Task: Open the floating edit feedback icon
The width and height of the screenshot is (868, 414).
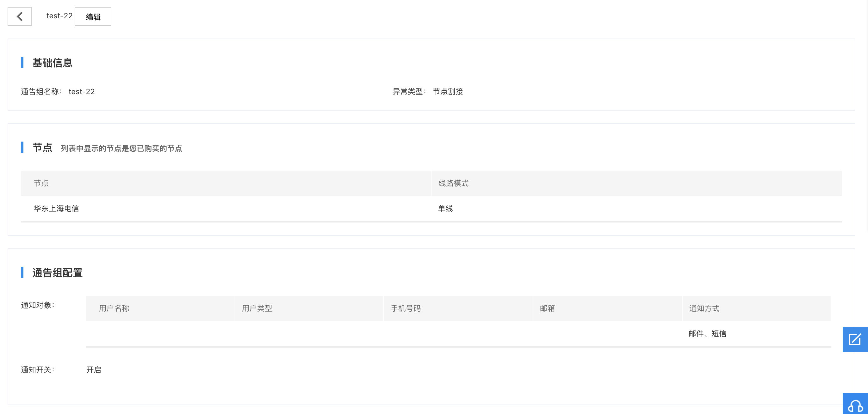Action: tap(855, 339)
